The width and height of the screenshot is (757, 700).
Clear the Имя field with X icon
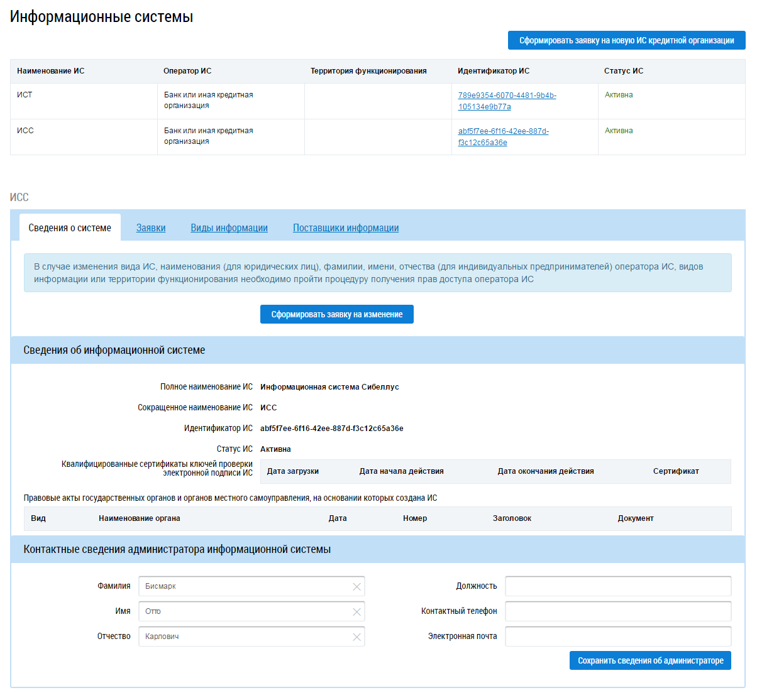tap(356, 612)
